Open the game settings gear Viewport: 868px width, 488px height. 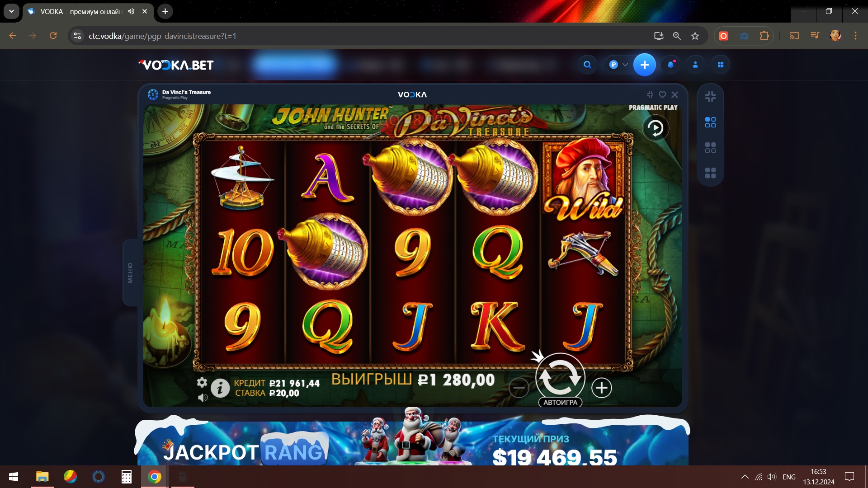tap(202, 383)
